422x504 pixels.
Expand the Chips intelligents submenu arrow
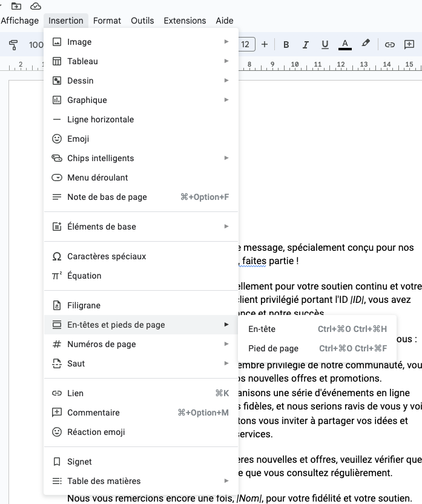click(226, 158)
